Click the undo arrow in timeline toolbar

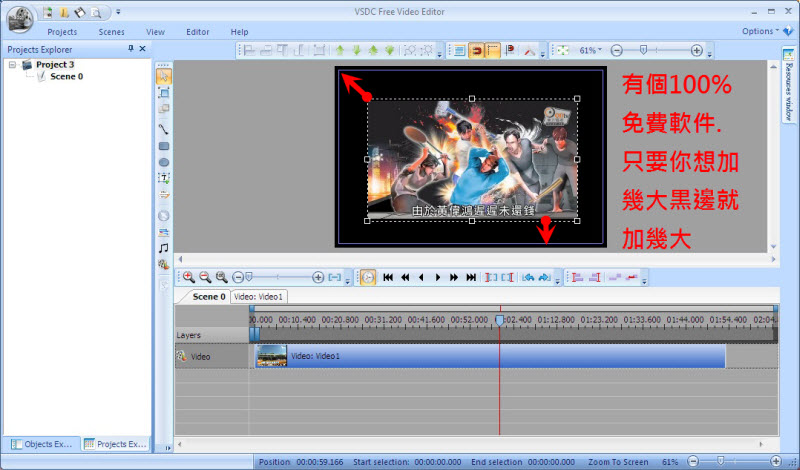point(528,277)
